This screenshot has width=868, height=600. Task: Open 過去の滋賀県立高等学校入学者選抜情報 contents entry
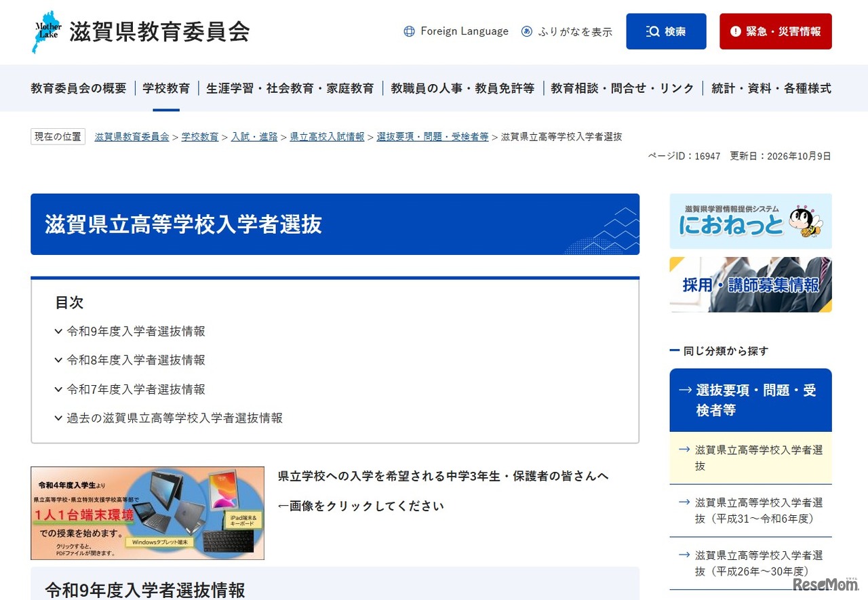coord(174,418)
